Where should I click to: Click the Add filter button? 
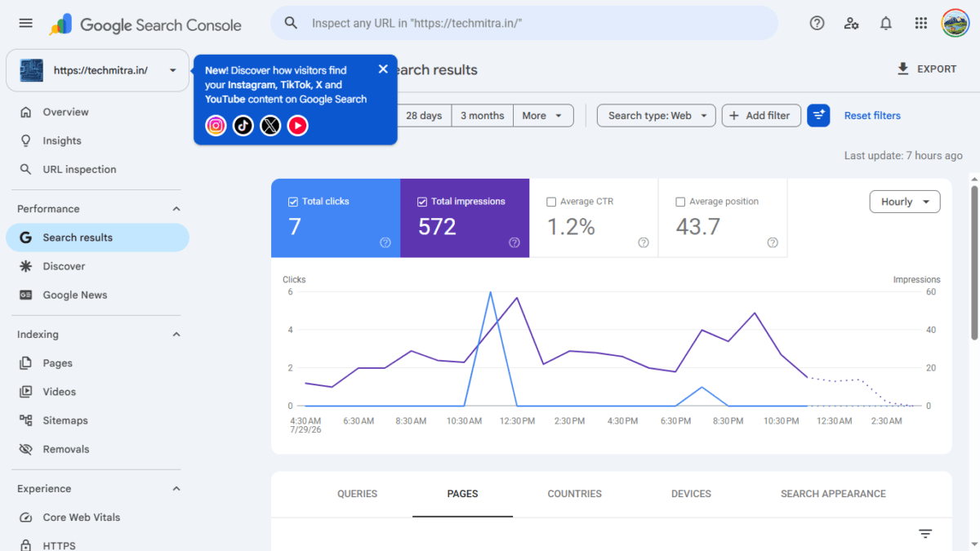[x=760, y=115]
